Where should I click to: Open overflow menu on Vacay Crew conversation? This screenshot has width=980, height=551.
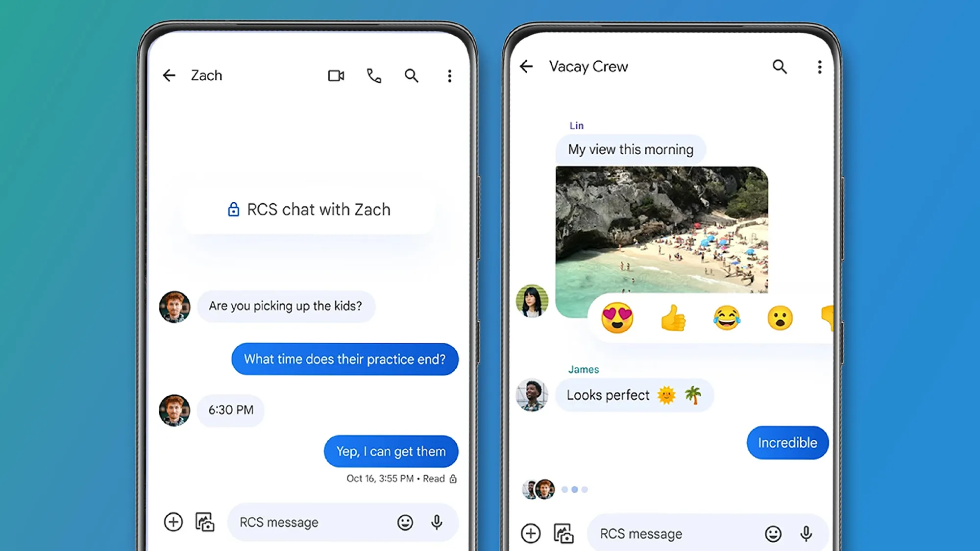[x=819, y=67]
